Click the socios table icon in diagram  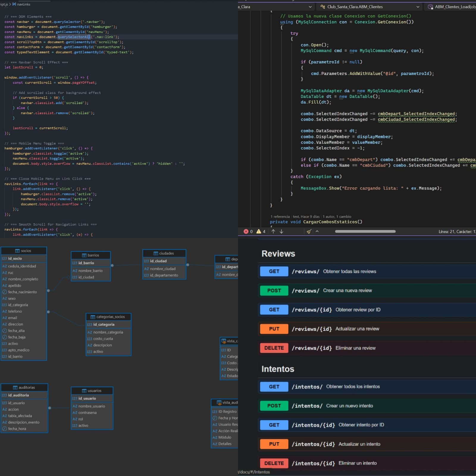tap(17, 251)
